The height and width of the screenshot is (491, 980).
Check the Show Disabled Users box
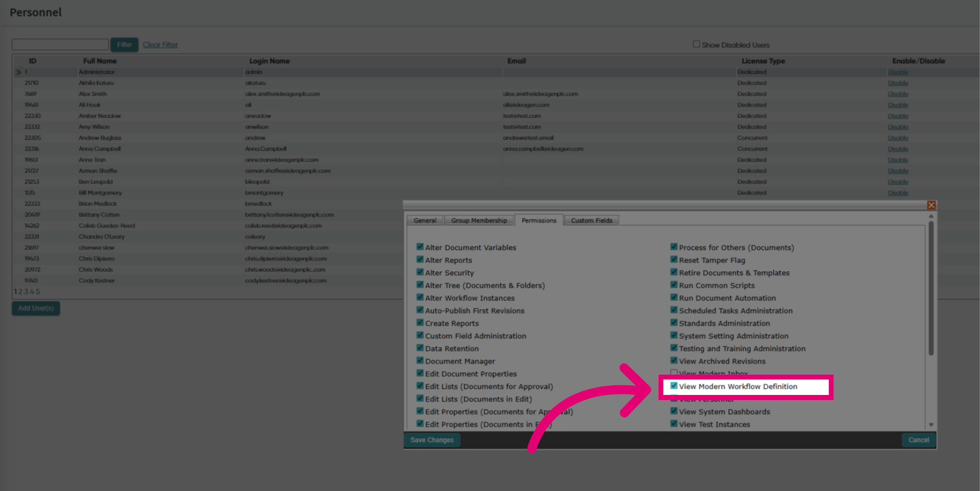(x=696, y=44)
